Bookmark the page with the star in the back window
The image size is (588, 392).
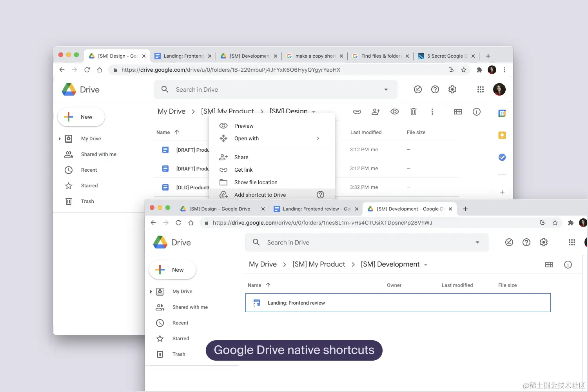[464, 70]
